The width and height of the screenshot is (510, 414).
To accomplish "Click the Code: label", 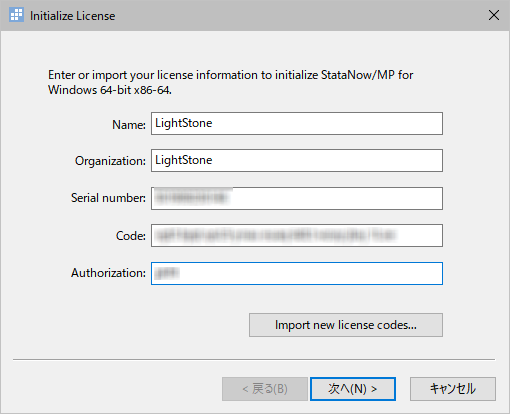I will (131, 236).
